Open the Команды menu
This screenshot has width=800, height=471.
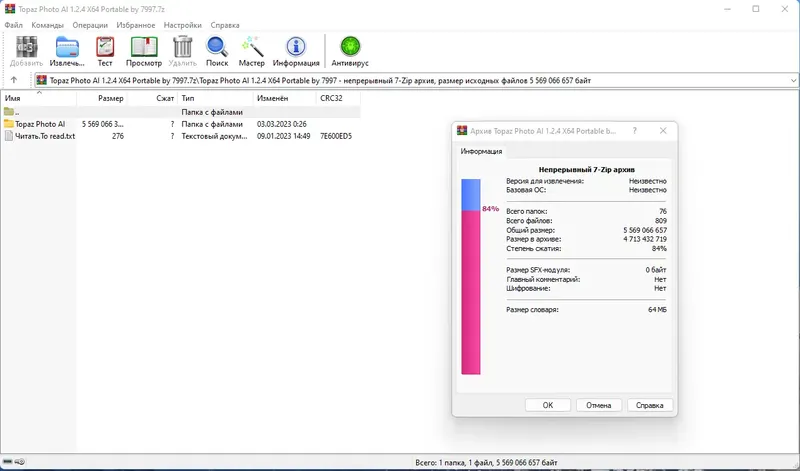pyautogui.click(x=47, y=25)
